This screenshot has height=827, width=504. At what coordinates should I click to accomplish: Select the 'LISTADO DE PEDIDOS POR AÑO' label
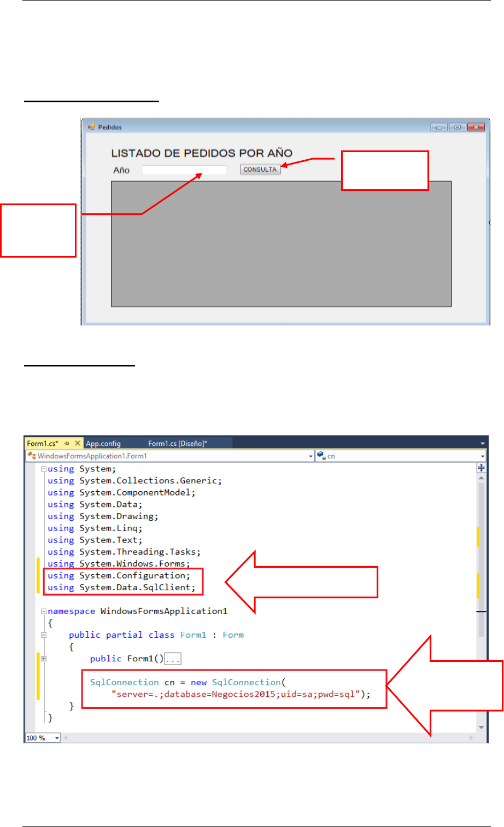[202, 153]
